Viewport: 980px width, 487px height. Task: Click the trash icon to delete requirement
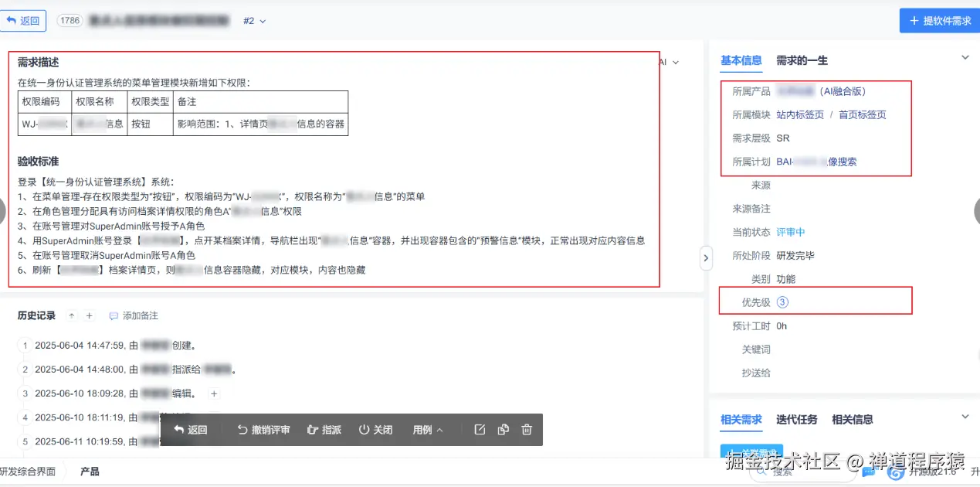click(527, 429)
